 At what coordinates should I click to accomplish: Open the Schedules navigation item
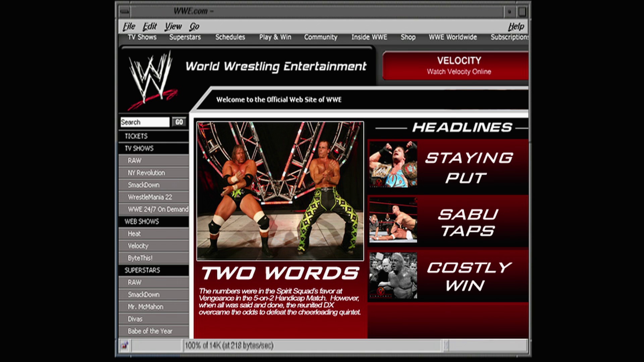tap(230, 37)
